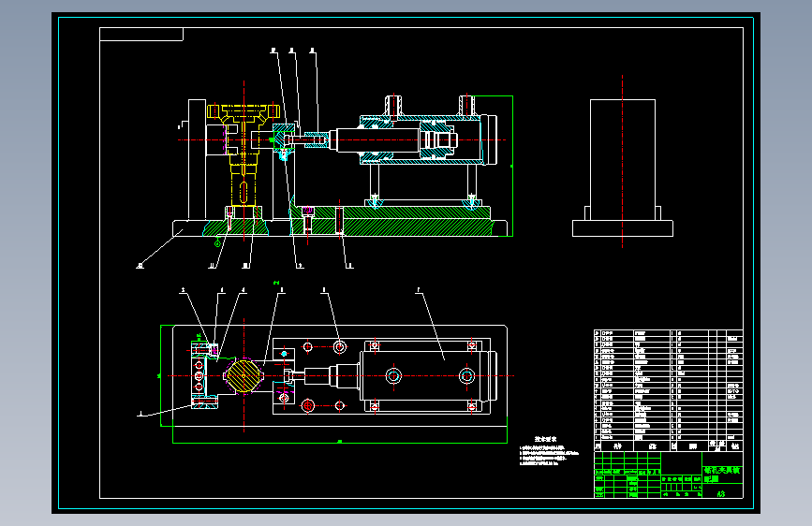Screen dimensions: 812x526
Task: Click the 技术要求 technical requirements heading
Action: pyautogui.click(x=545, y=439)
